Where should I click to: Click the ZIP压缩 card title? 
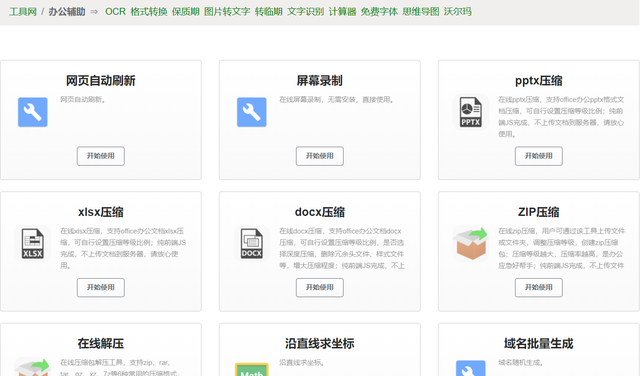tap(539, 212)
